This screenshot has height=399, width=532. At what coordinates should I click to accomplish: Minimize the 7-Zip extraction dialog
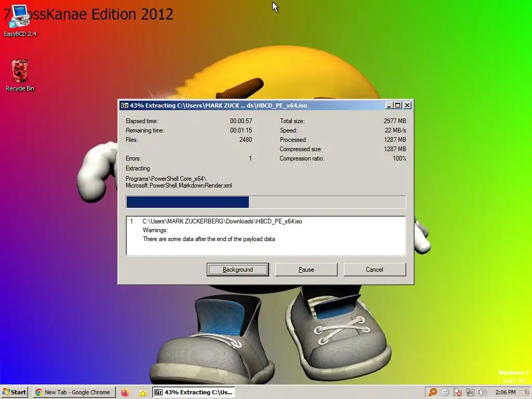point(389,105)
